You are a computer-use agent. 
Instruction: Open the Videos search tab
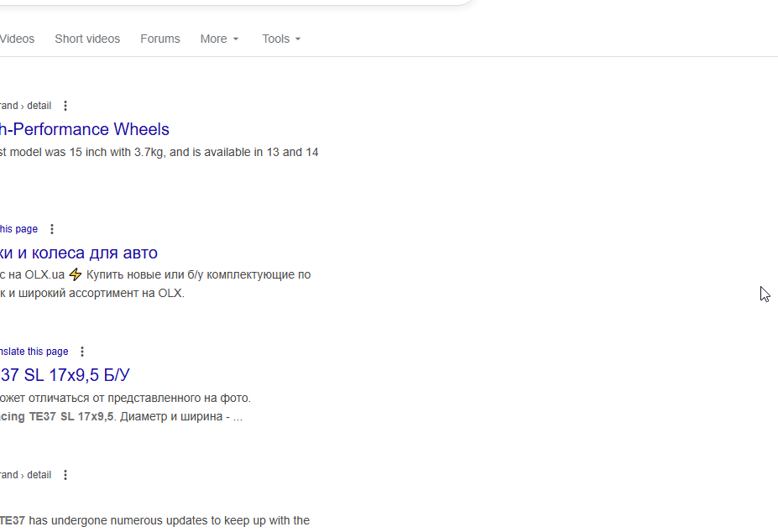point(17,39)
